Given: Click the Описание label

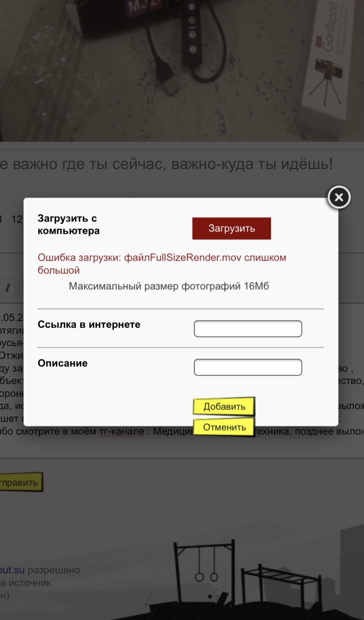Looking at the screenshot, I should point(63,363).
